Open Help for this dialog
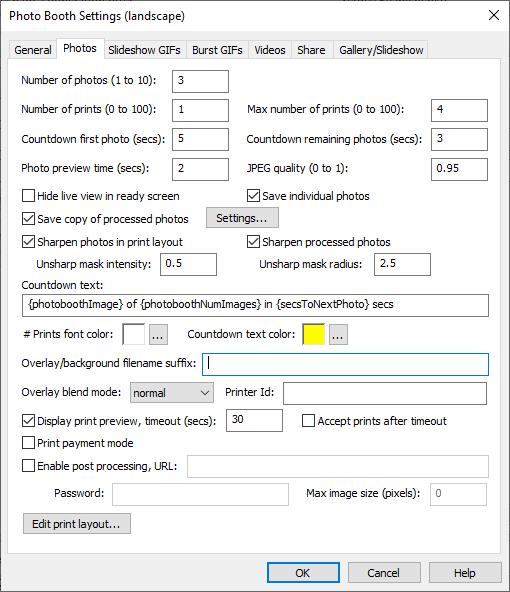Image resolution: width=510 pixels, height=592 pixels. (465, 573)
